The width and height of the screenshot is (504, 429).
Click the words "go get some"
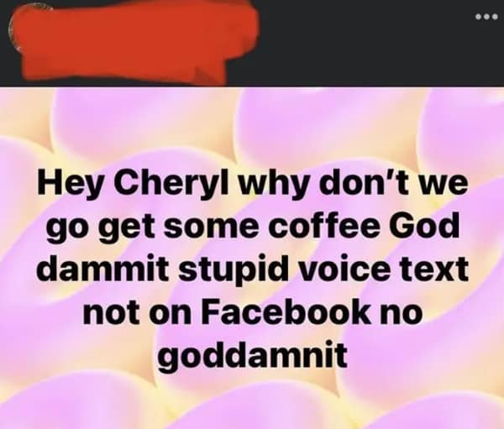pos(154,228)
